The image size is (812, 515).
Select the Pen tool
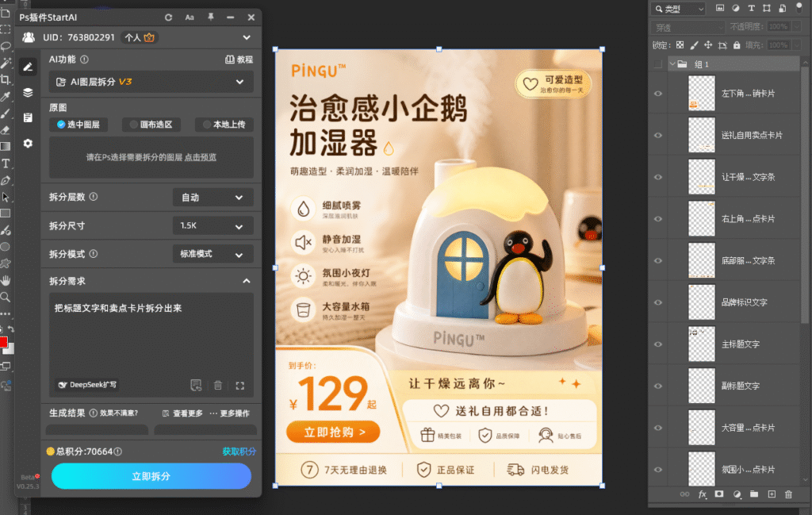point(6,180)
